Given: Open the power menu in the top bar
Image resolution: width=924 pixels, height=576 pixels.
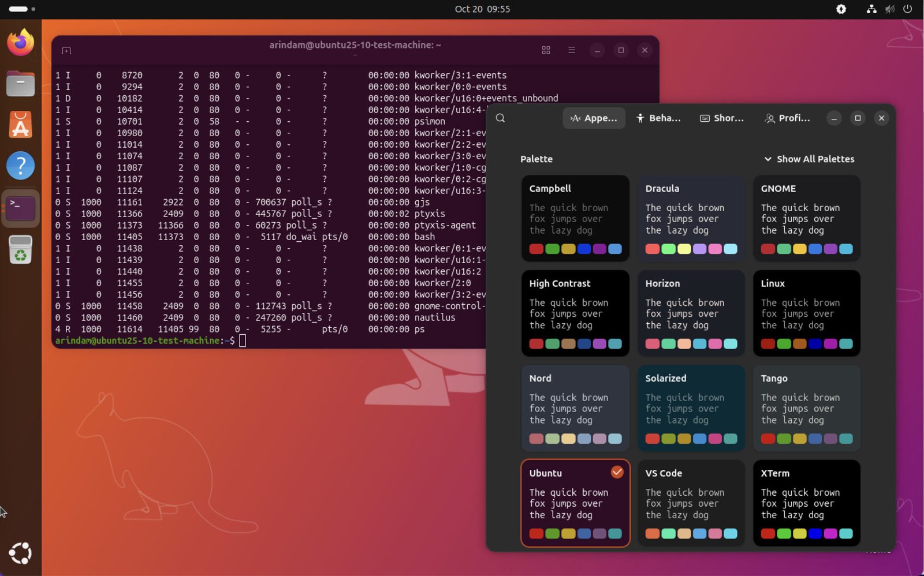Looking at the screenshot, I should pos(908,9).
